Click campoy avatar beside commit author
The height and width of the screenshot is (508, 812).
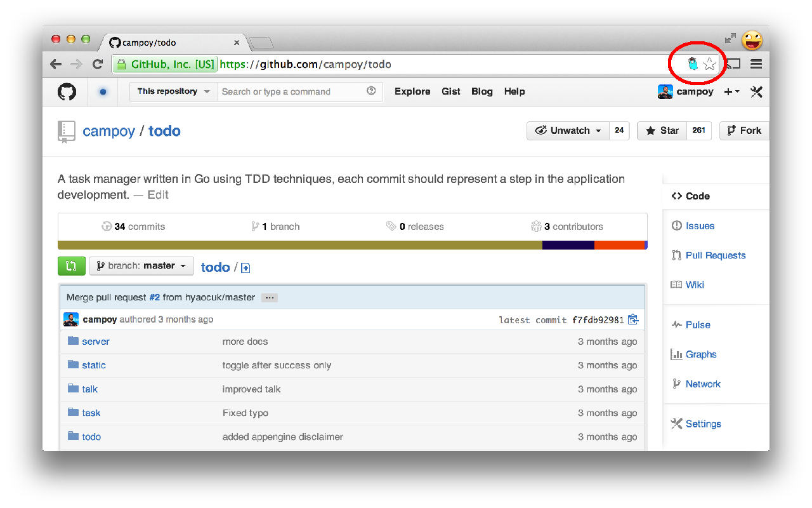tap(71, 319)
